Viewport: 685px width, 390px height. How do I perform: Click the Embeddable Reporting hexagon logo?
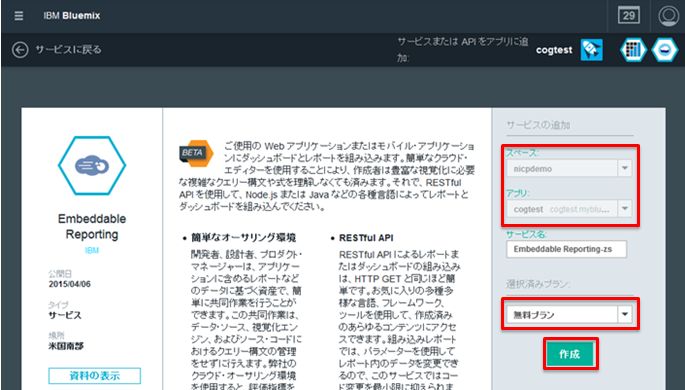click(x=92, y=166)
